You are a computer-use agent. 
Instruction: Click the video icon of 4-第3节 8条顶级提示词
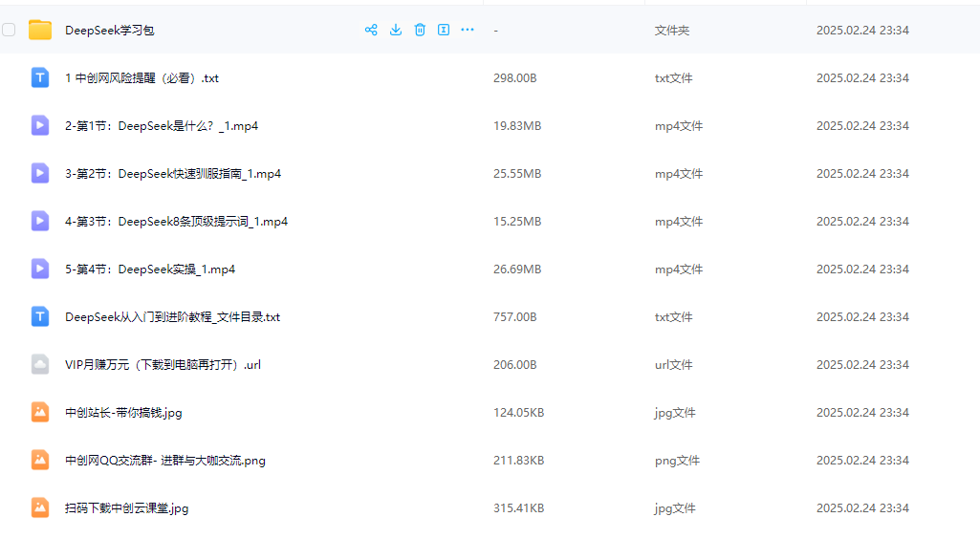40,221
